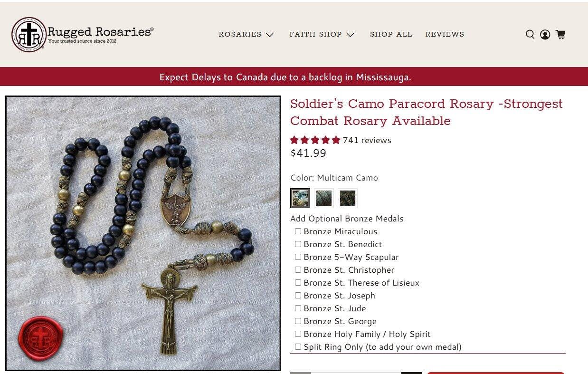Open the search magnifier icon
Viewport: 588px width, 374px height.
point(530,34)
